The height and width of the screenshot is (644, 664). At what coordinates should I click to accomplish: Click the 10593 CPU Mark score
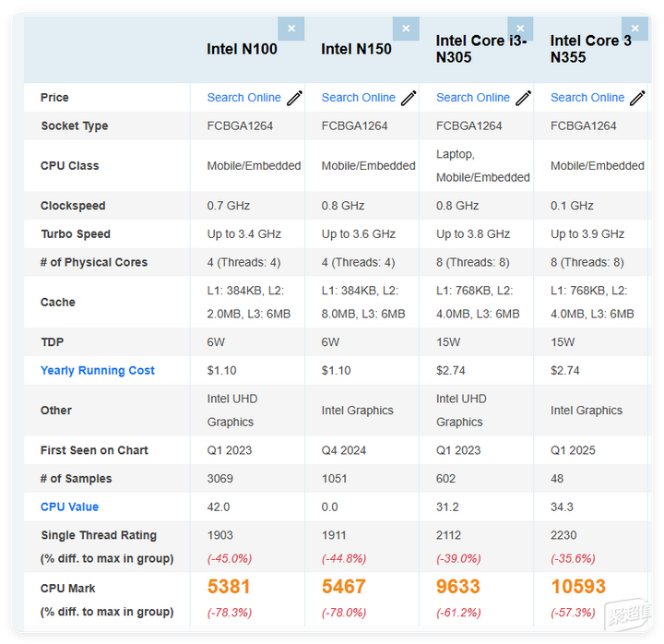[x=578, y=587]
